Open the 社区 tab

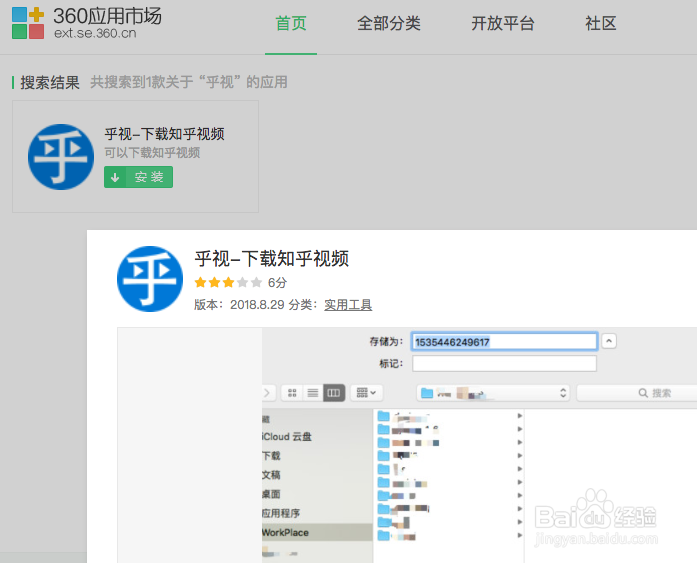click(x=601, y=24)
